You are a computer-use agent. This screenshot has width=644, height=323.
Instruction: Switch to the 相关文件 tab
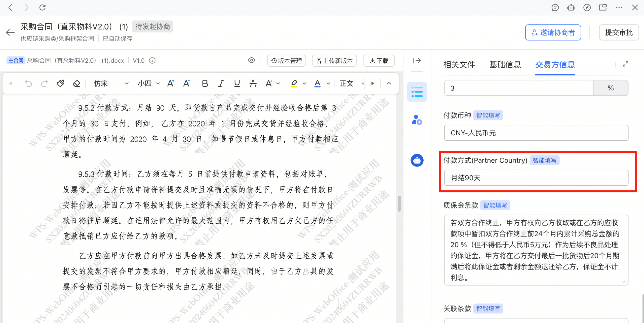pos(459,65)
